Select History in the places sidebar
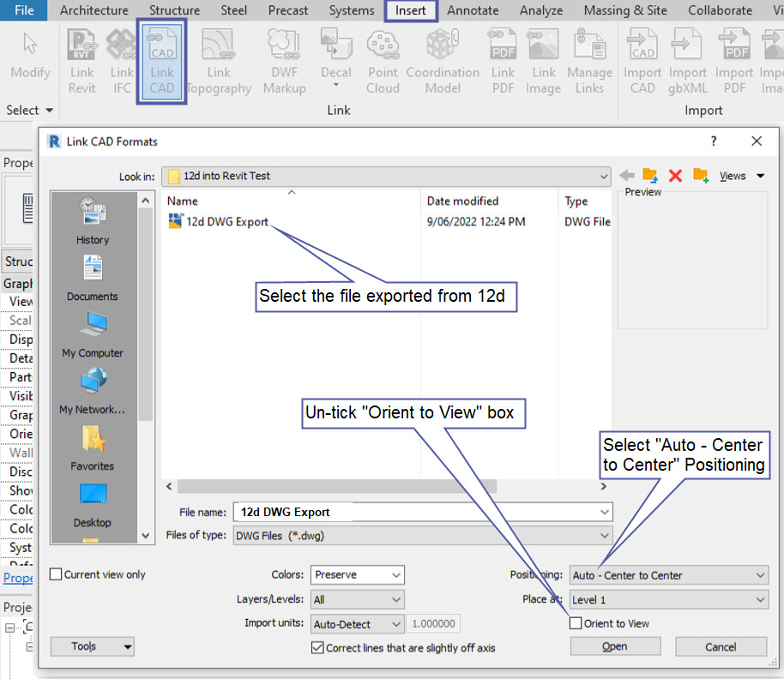Screen dimensions: 784x679 93,221
